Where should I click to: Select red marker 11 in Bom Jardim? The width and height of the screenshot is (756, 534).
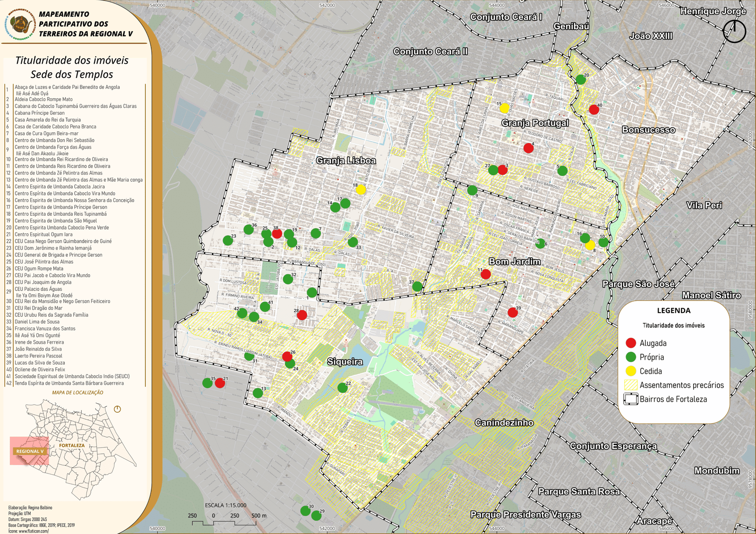(x=485, y=274)
